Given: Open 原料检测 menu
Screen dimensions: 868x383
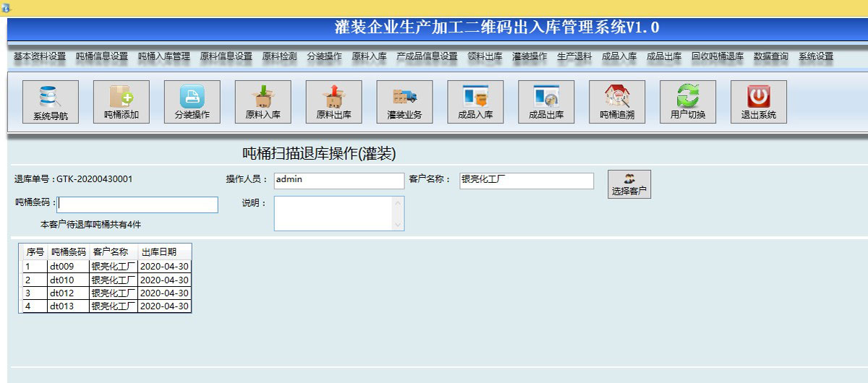Looking at the screenshot, I should (279, 56).
